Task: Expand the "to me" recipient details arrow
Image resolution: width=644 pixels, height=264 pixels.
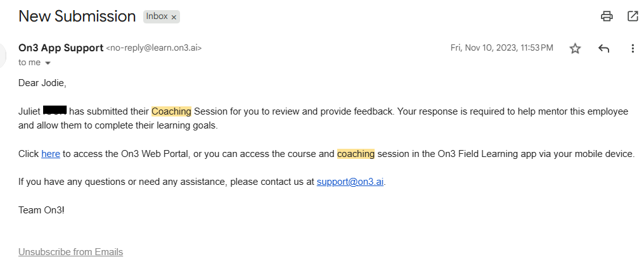Action: [48, 63]
